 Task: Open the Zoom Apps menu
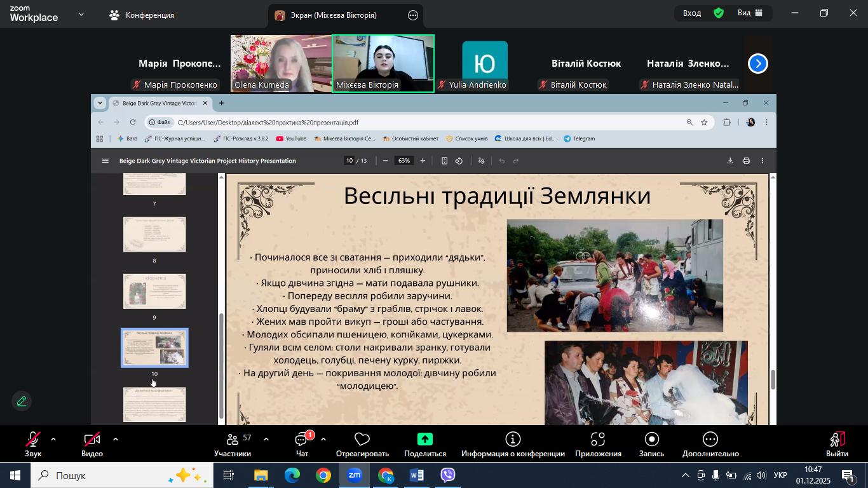click(597, 444)
